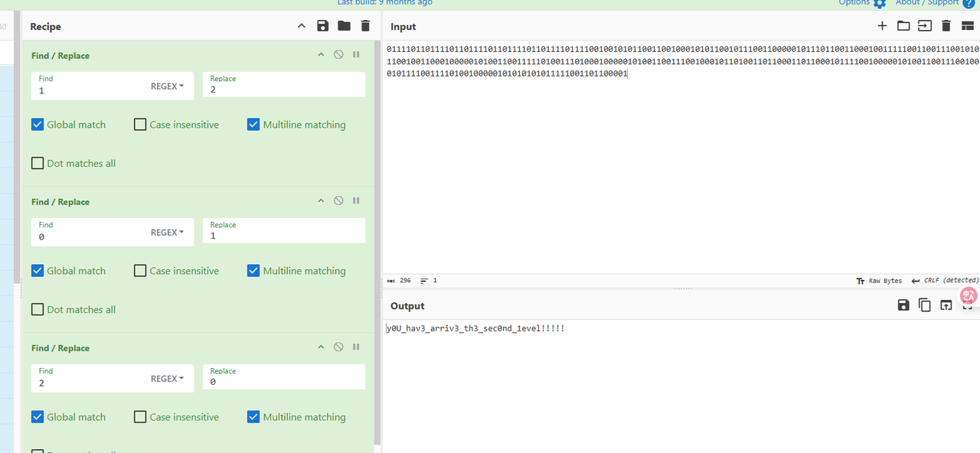Viewport: 980px width, 453px height.
Task: Click the Replace field containing 1
Action: (284, 230)
